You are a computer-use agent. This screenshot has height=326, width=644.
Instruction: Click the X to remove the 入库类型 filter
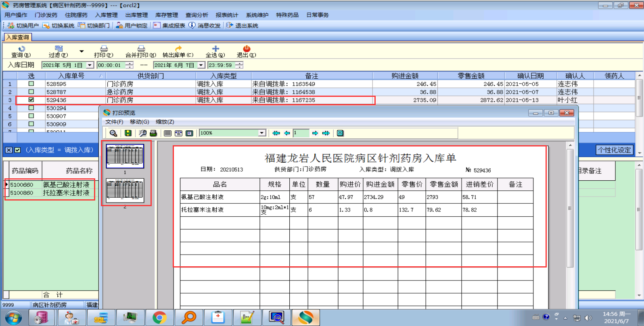click(8, 150)
